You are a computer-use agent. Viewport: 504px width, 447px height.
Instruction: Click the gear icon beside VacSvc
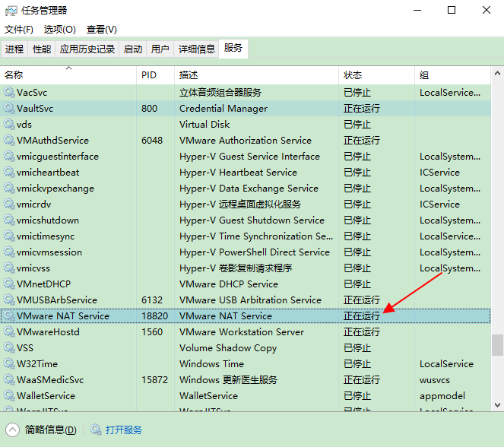[x=9, y=92]
